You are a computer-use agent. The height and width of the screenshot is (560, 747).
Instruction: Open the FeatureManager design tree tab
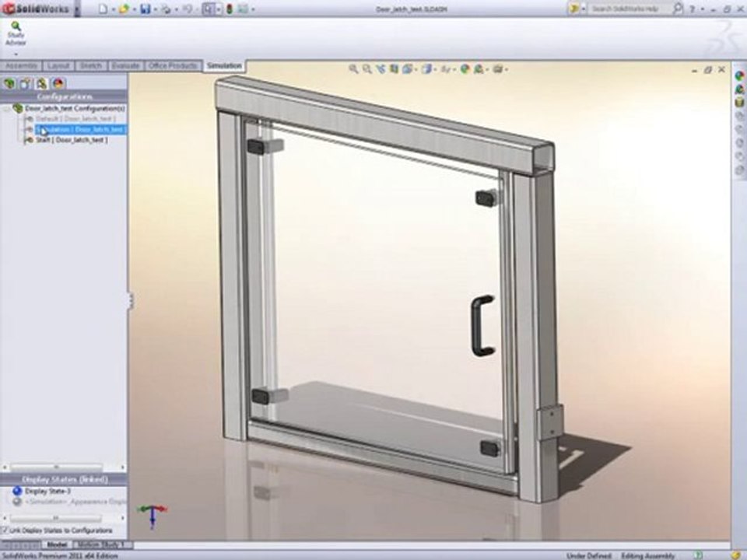[9, 84]
